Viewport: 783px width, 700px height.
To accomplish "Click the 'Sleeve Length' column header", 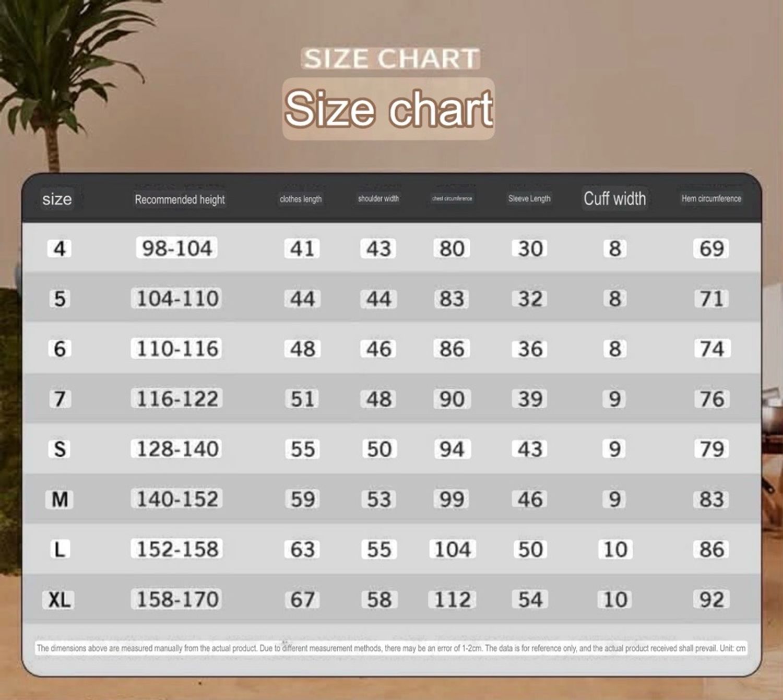I will tap(529, 198).
